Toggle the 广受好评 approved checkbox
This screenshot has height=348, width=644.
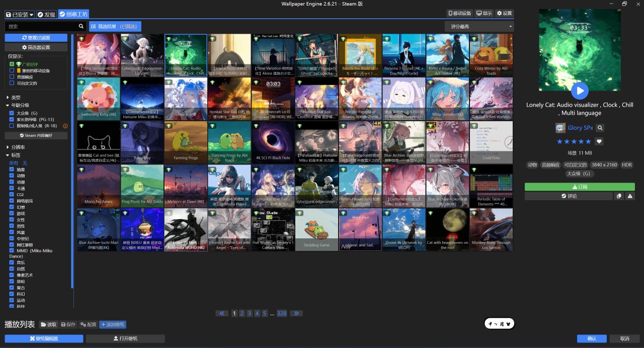(12, 64)
